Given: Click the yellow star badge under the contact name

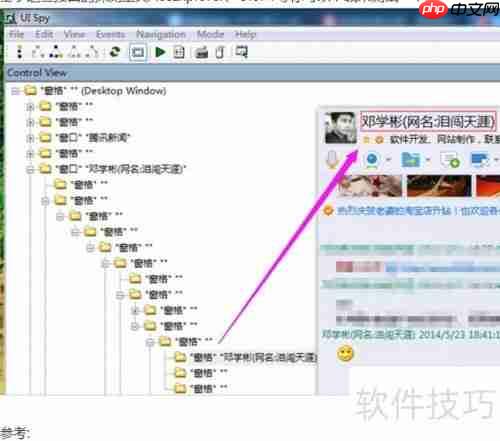Looking at the screenshot, I should (366, 140).
